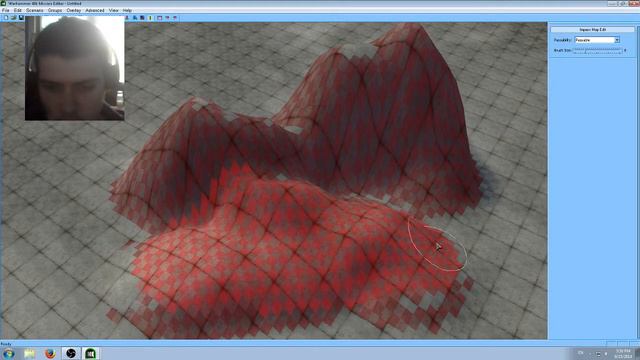Open the Advanced menu

(x=95, y=10)
